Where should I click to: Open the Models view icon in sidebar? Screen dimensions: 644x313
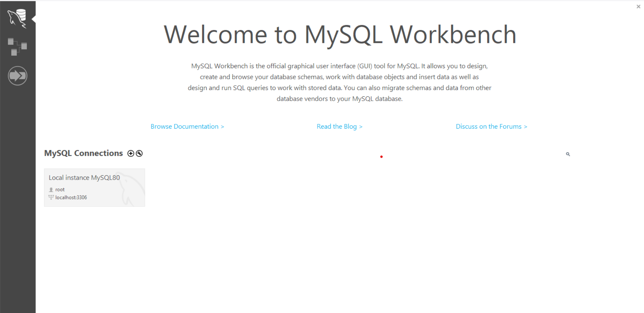click(17, 47)
